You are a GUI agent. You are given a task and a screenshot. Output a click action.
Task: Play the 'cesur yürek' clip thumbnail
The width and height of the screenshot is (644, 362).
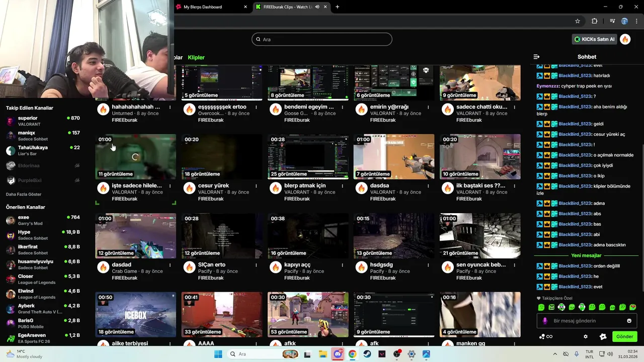click(x=222, y=156)
